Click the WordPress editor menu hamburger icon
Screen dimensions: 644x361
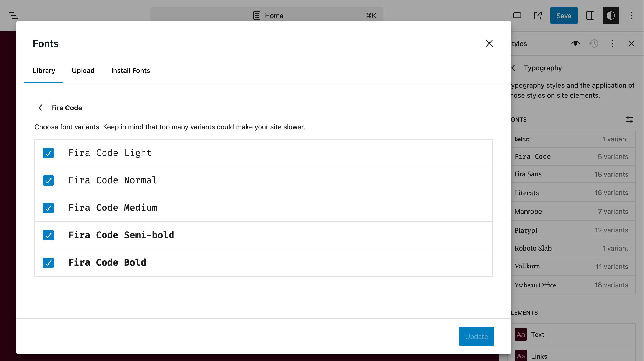(x=13, y=16)
